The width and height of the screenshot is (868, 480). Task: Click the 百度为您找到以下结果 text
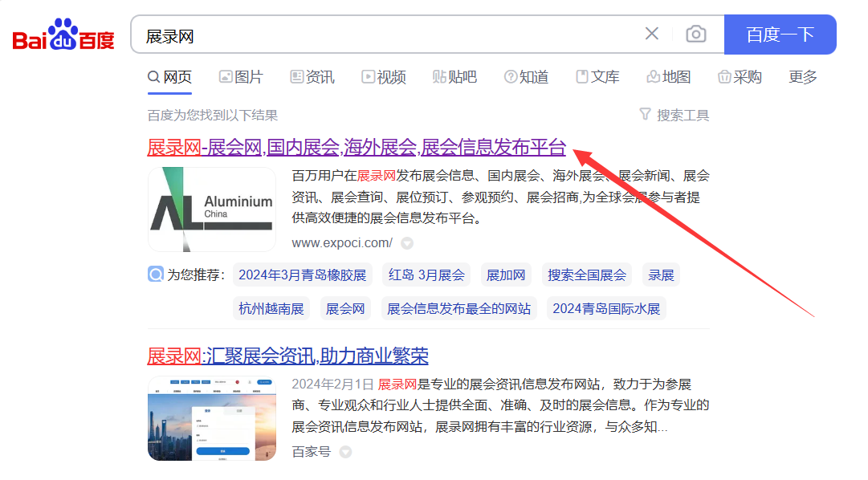pos(213,115)
